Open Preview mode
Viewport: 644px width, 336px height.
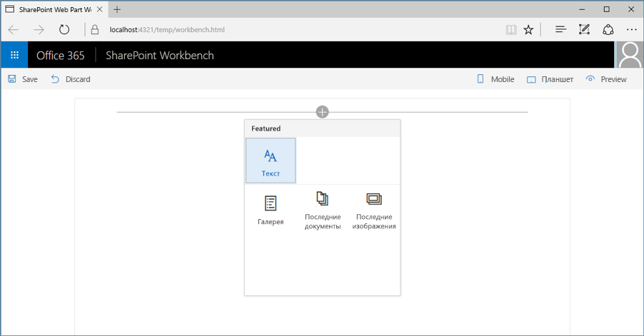click(x=606, y=79)
